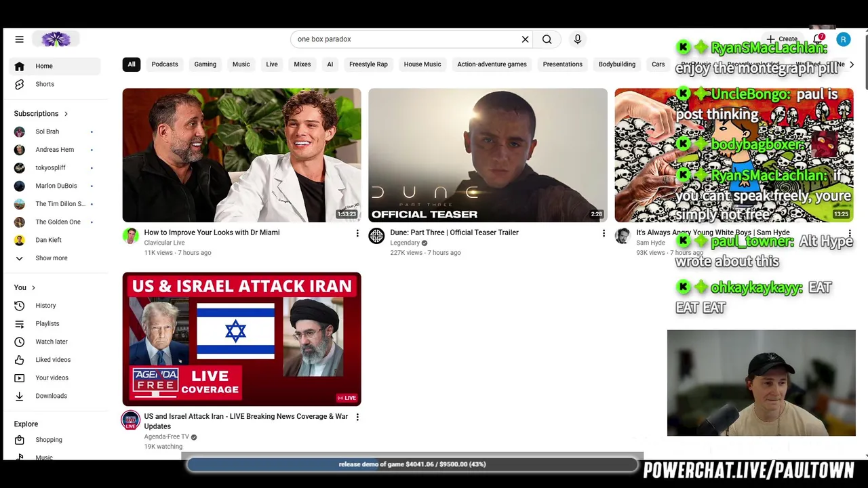The height and width of the screenshot is (488, 868).
Task: Open The Tim Dillon Show subscription
Action: point(56,204)
